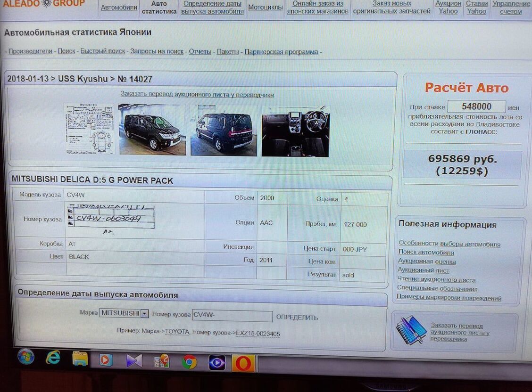This screenshot has width=532, height=392.
Task: Open the blue eye viewer taskbar icon
Action: pyautogui.click(x=216, y=363)
